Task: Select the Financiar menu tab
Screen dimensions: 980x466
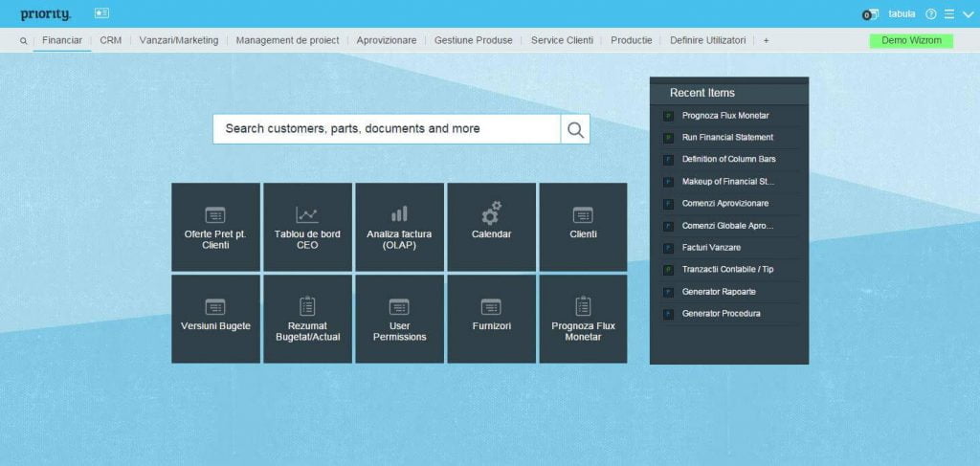Action: click(62, 40)
